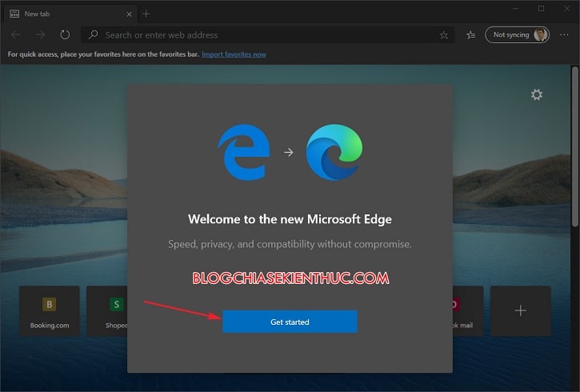This screenshot has width=580, height=392.
Task: Open the page settings gear icon
Action: [x=537, y=94]
